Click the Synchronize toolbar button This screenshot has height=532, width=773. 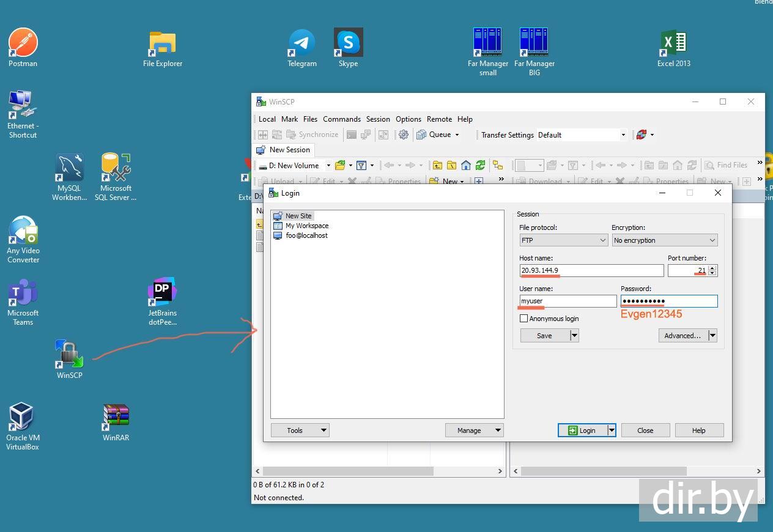pyautogui.click(x=312, y=135)
